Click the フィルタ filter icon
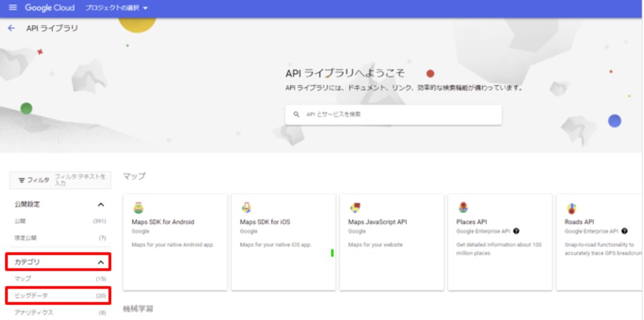Viewport: 644px width, 320px height. tap(22, 180)
